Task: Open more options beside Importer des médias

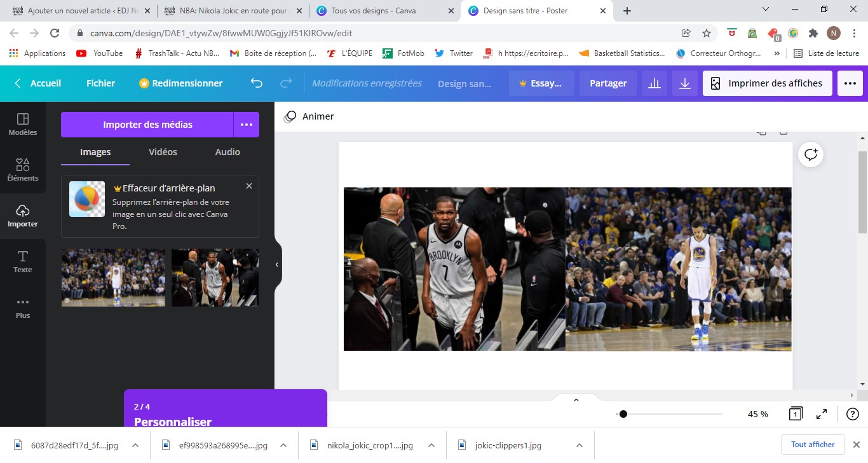Action: [x=247, y=125]
